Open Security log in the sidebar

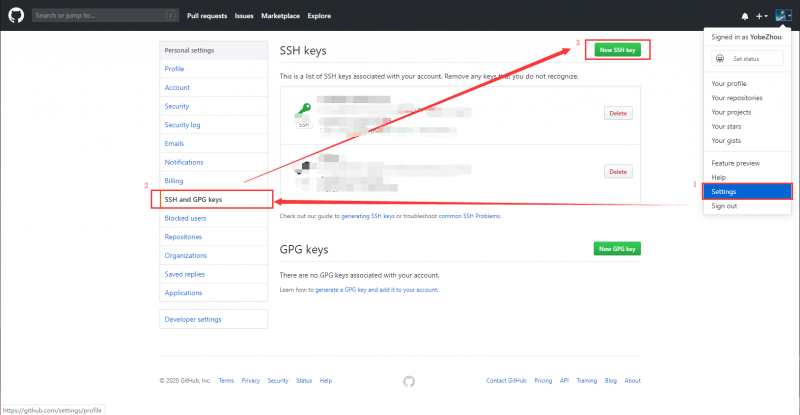point(213,125)
